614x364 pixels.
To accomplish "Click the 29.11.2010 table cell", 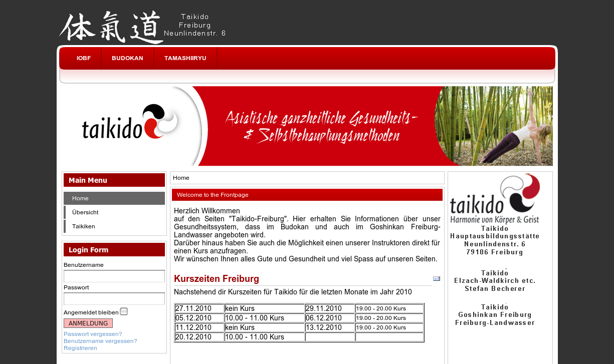I will click(x=330, y=308).
